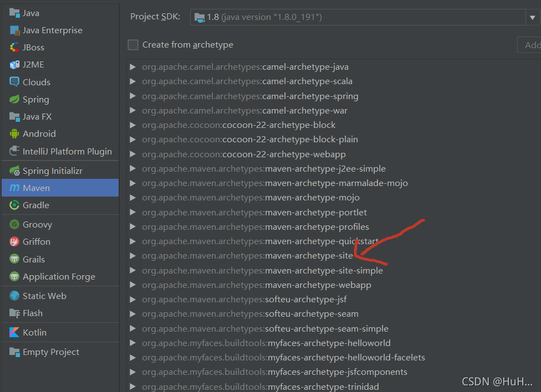Viewport: 541px width, 392px height.
Task: Expand maven-archetype-site entry arrow
Action: click(132, 256)
